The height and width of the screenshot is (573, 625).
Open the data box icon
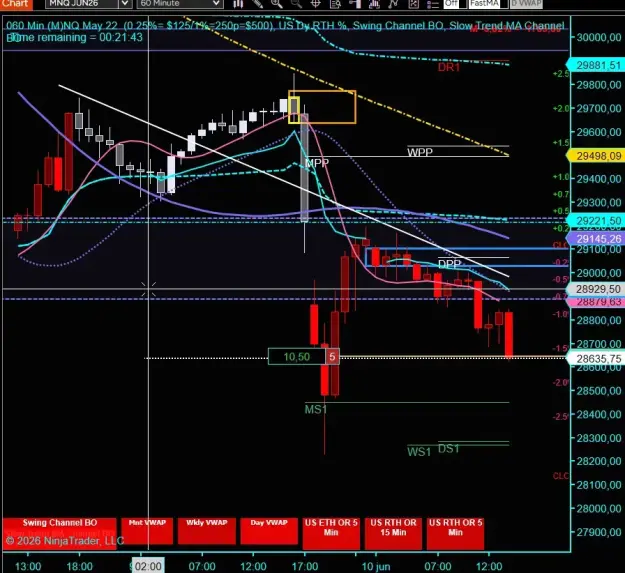335,4
